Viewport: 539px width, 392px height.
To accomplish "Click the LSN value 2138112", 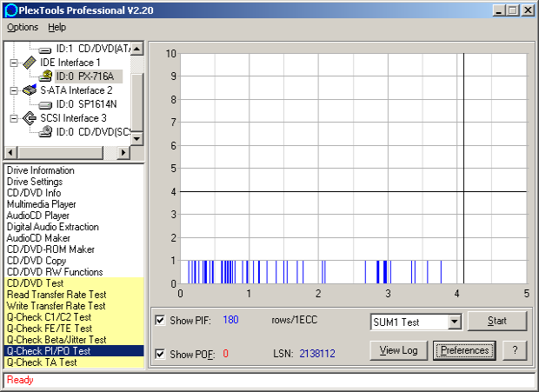I will click(317, 354).
